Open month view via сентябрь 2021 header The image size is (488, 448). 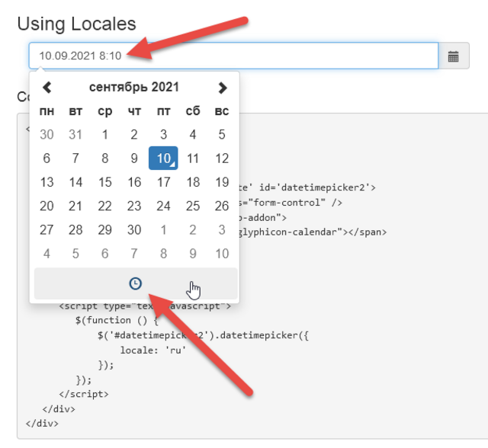point(134,88)
